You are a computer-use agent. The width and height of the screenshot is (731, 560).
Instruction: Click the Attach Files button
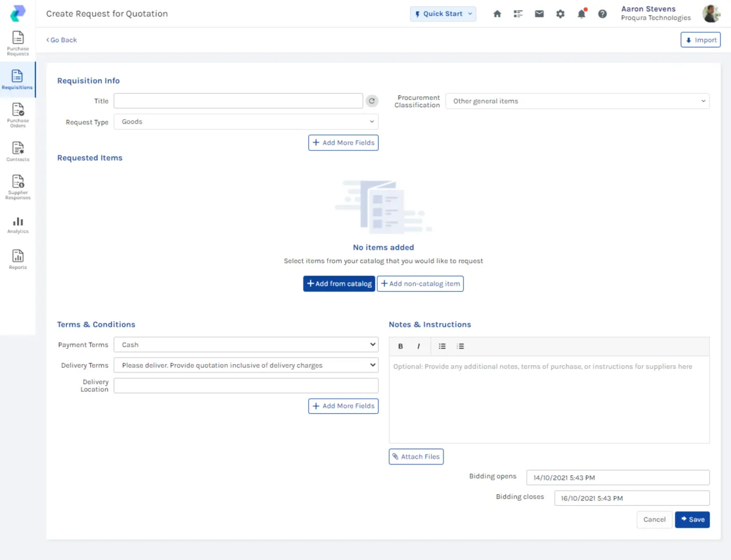tap(416, 457)
